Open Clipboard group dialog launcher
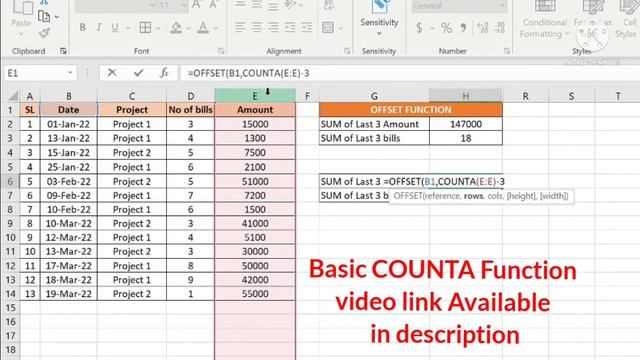This screenshot has height=360, width=640. pos(63,51)
